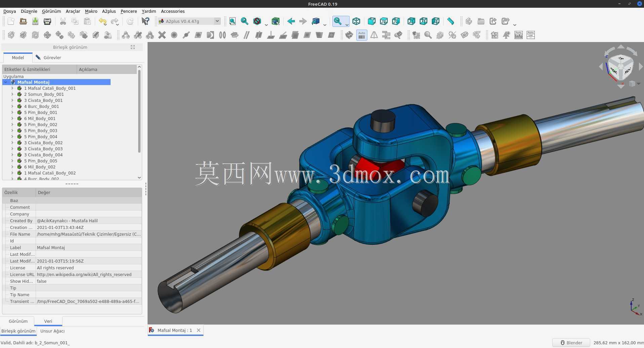This screenshot has width=644, height=348.
Task: Click the circular edge constraint icon
Action: [174, 35]
